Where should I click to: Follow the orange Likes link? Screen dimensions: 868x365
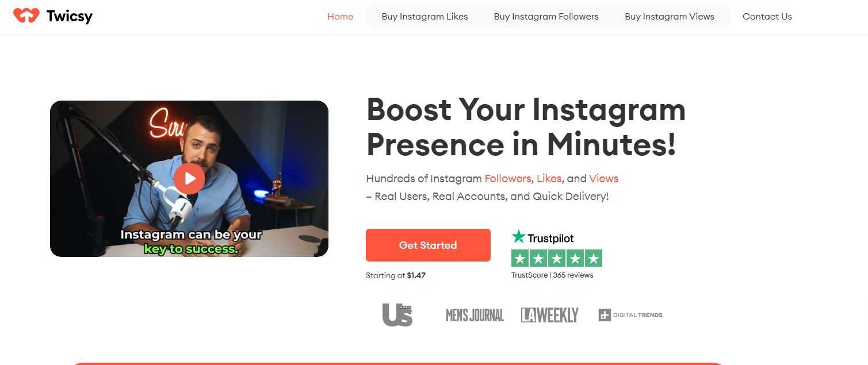[x=549, y=178]
